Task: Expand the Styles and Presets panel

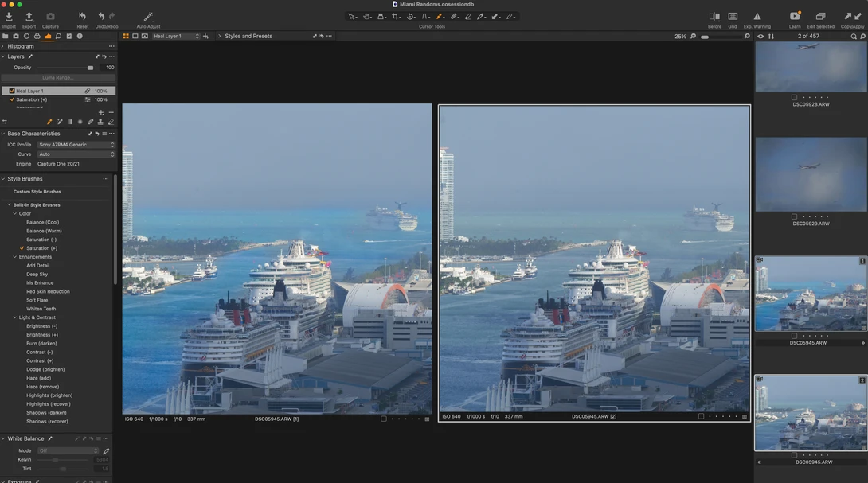Action: (x=219, y=36)
